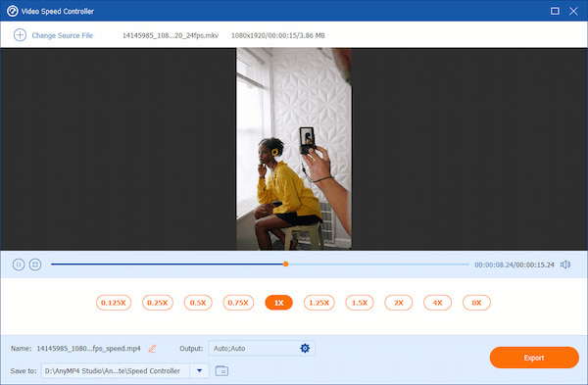Set speed to 1.5X
Image resolution: width=588 pixels, height=385 pixels.
[360, 303]
